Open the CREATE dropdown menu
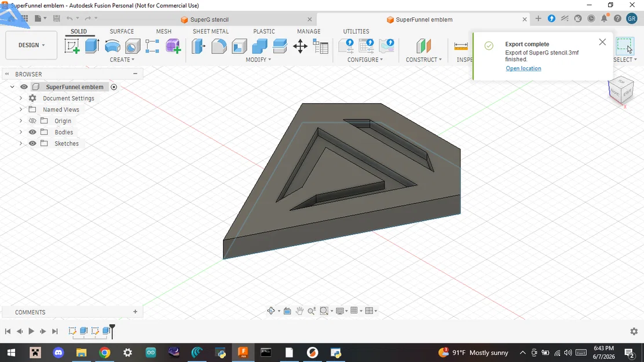Viewport: 644px width, 362px height. coord(122,60)
